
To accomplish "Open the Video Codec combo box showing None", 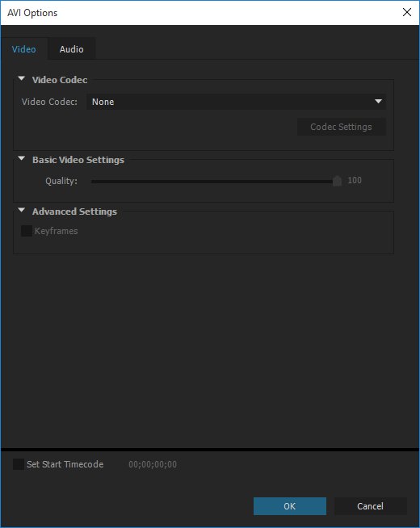I will tap(236, 102).
